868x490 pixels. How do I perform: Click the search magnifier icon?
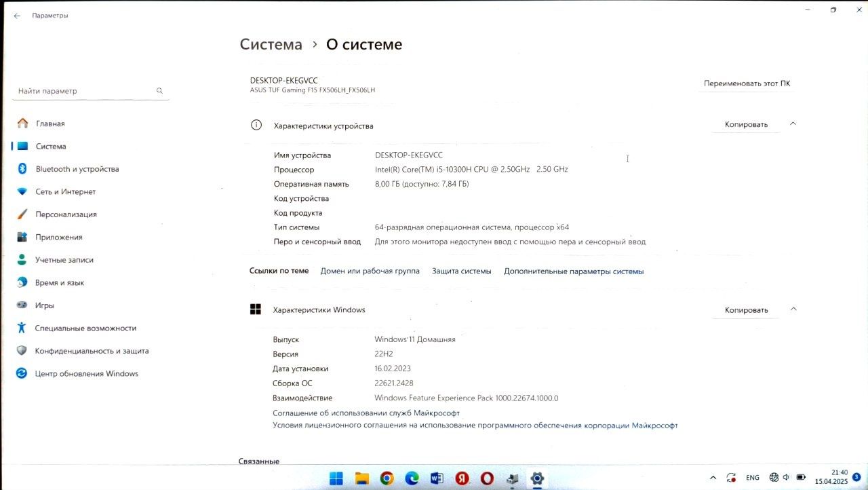pos(159,91)
